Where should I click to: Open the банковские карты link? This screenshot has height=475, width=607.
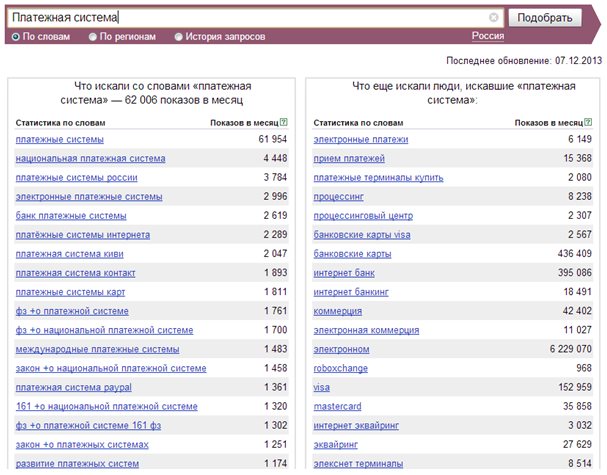(352, 254)
